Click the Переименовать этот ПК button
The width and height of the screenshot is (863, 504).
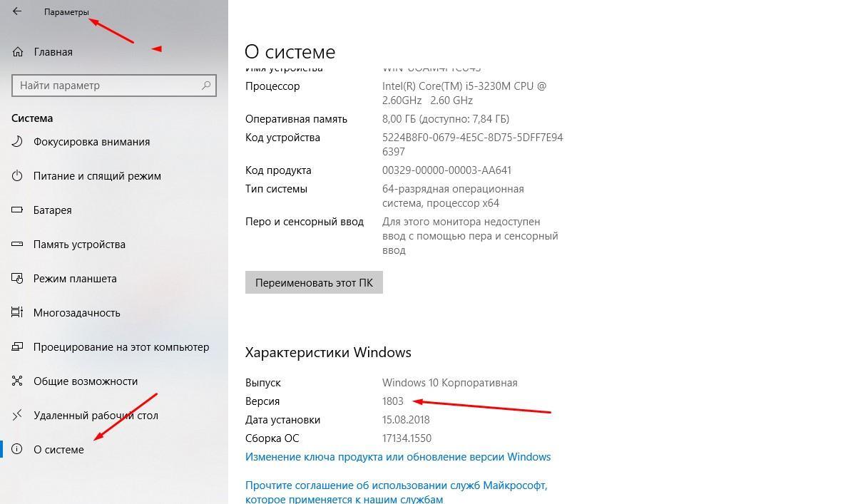[314, 282]
